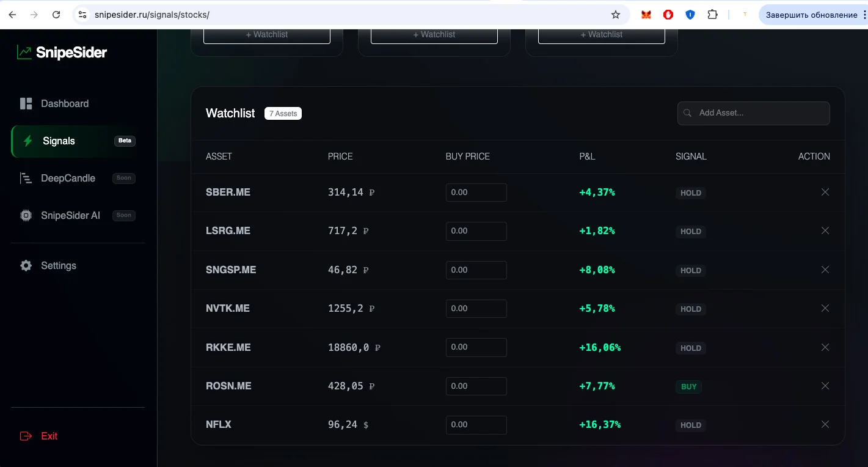Remove NVTK.ME from the watchlist
This screenshot has height=467, width=868.
pyautogui.click(x=825, y=308)
